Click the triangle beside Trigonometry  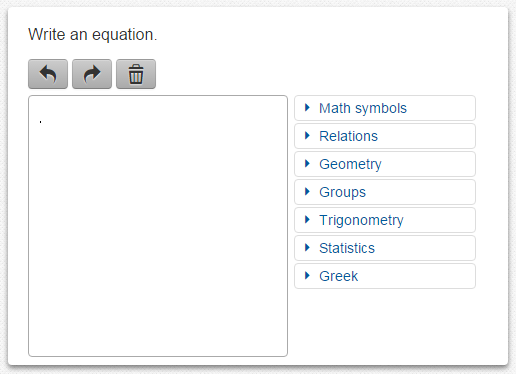coord(307,220)
